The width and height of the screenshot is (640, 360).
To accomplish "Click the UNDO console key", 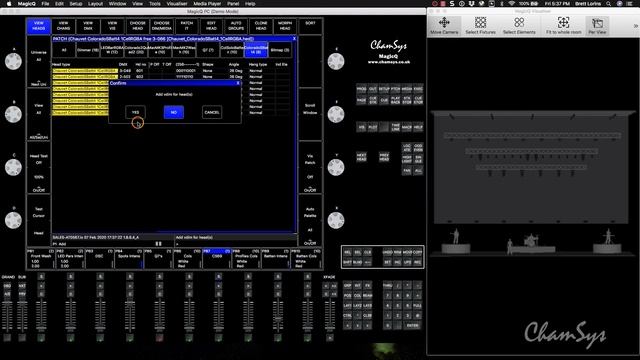I will (387, 252).
